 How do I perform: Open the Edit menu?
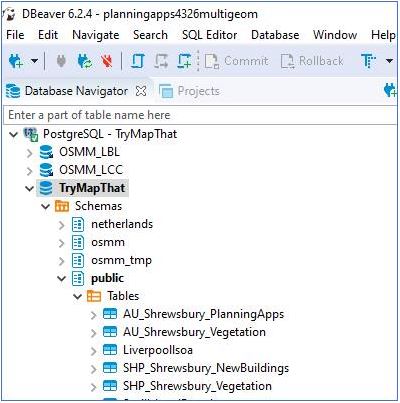(48, 35)
